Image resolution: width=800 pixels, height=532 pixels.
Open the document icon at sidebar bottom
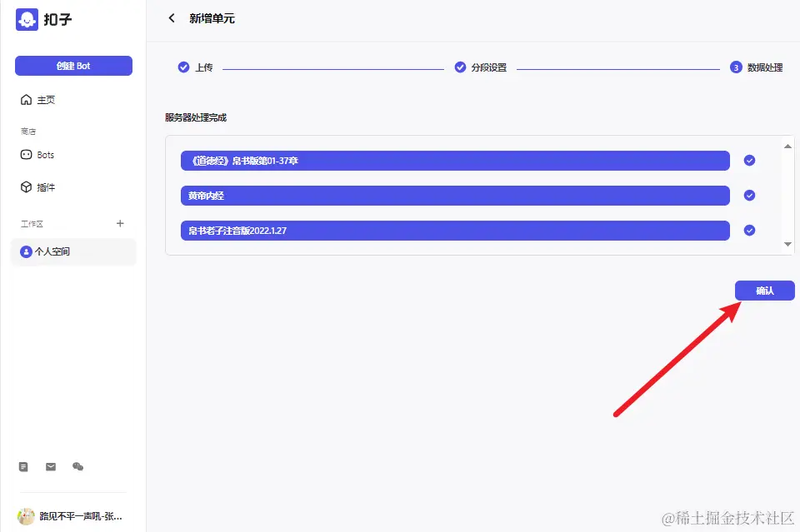[x=23, y=467]
